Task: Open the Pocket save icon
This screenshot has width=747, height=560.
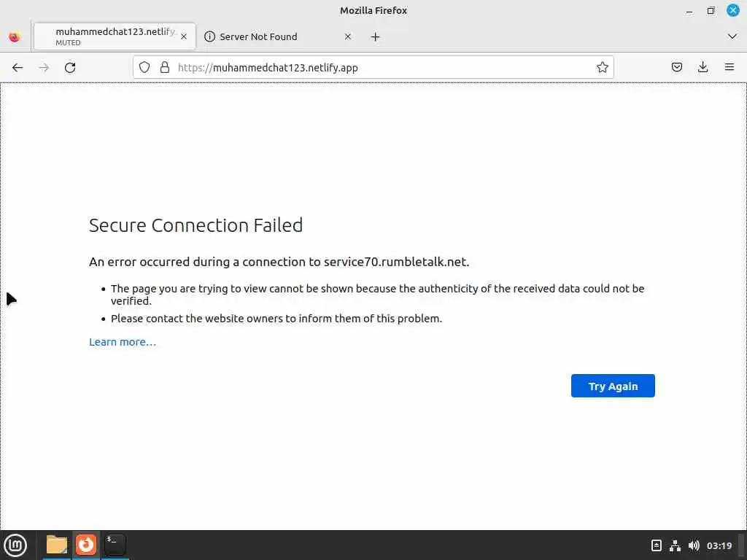Action: coord(677,67)
